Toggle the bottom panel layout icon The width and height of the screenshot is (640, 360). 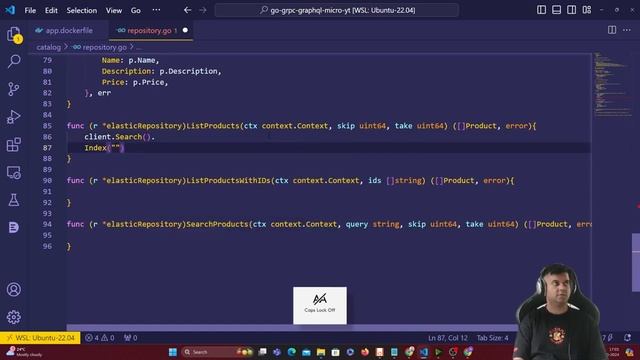[556, 10]
